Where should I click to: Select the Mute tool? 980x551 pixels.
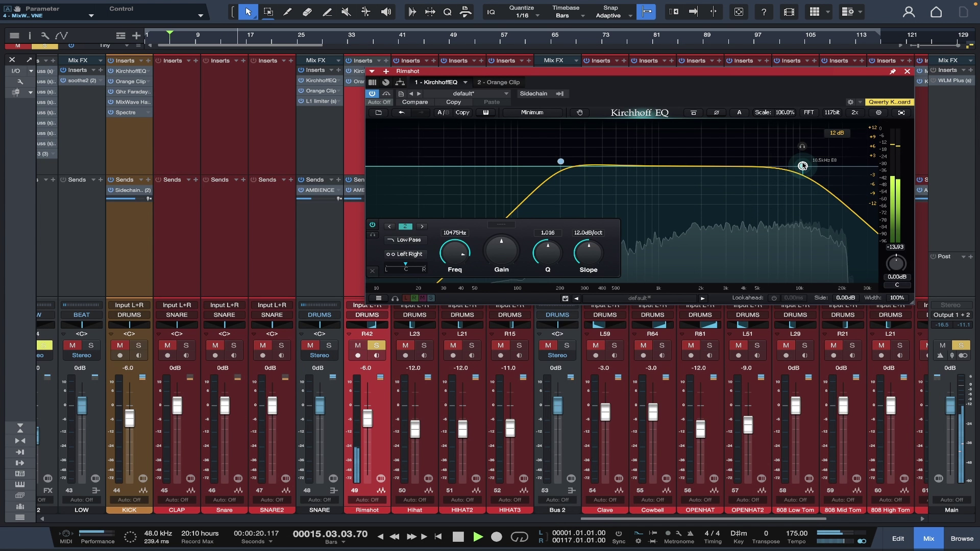346,12
